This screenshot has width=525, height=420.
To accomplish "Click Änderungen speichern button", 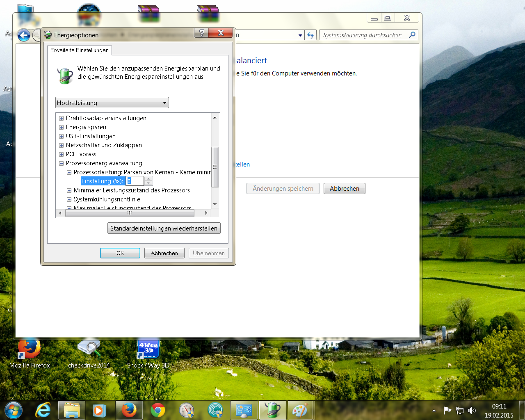I will coord(283,189).
